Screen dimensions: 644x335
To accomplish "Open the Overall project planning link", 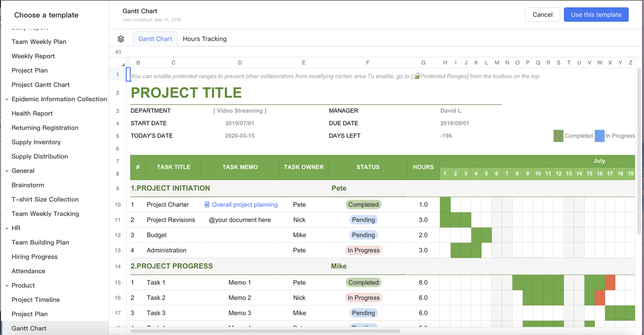I will pyautogui.click(x=245, y=205).
